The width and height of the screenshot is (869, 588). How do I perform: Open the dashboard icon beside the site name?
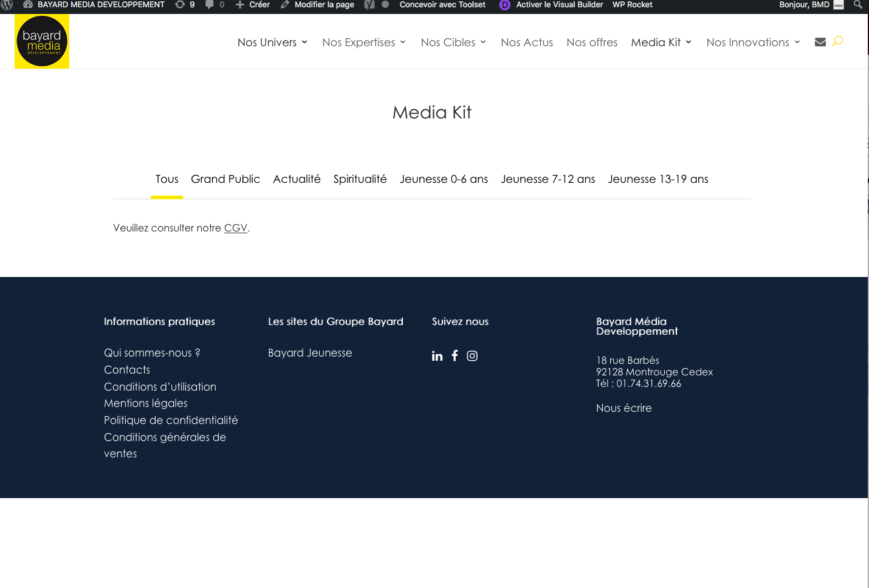click(28, 4)
